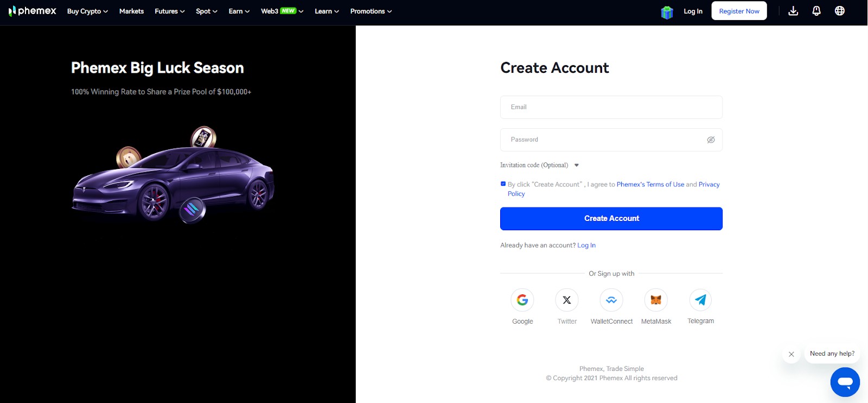
Task: Sign up with WalletConnect icon
Action: click(611, 300)
